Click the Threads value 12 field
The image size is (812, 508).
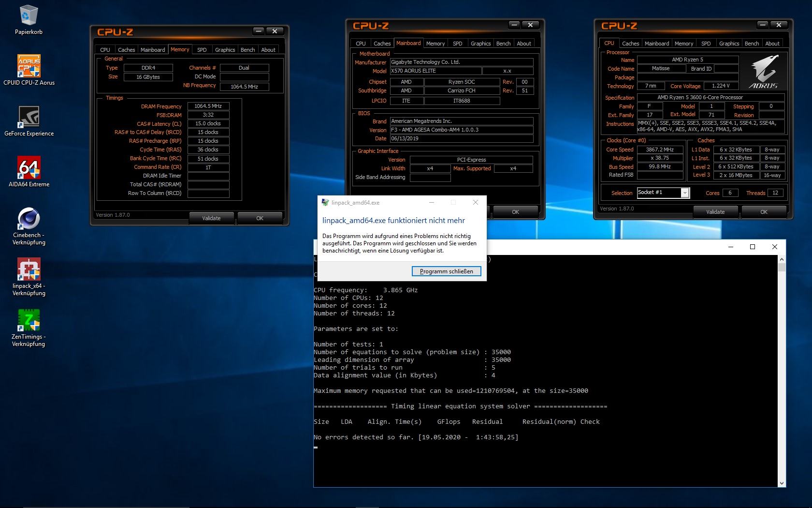coord(775,193)
